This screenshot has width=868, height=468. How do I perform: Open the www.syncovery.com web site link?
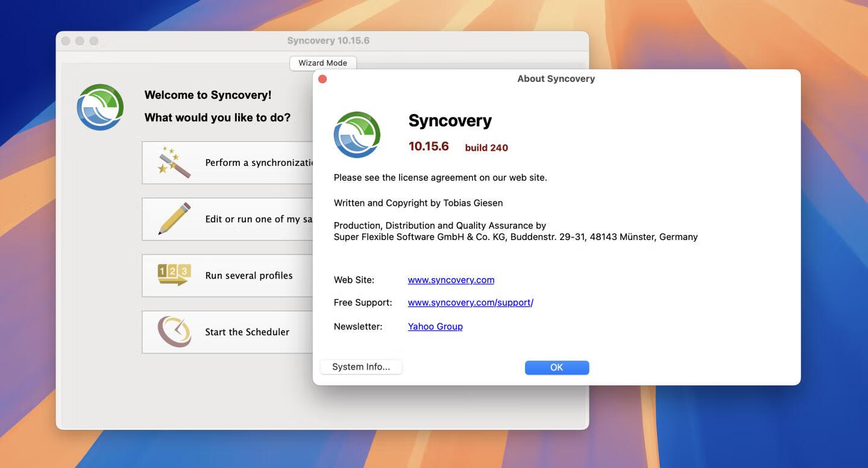(451, 280)
